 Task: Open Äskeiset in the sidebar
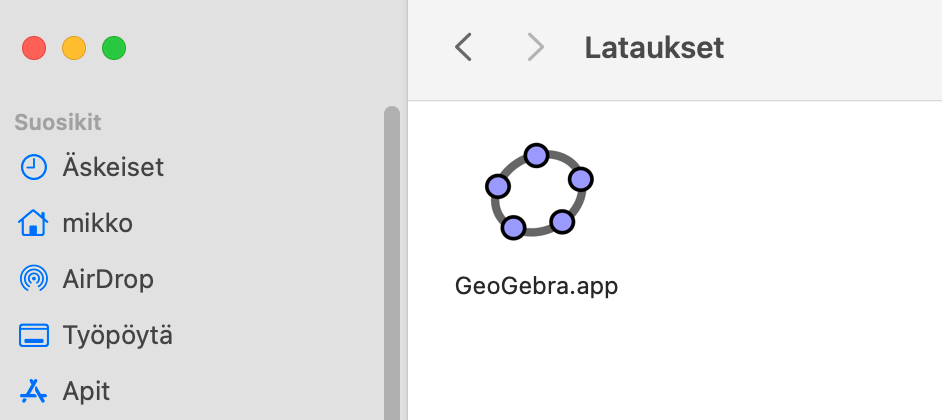(x=113, y=167)
